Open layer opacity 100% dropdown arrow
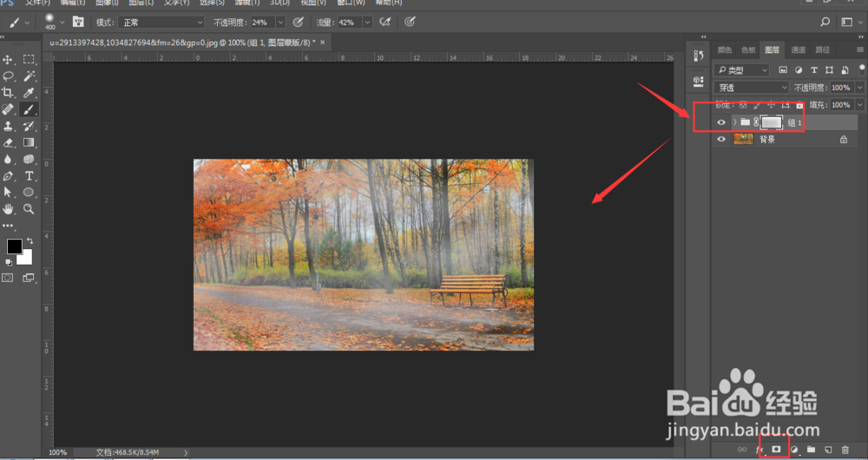Image resolution: width=868 pixels, height=460 pixels. pyautogui.click(x=859, y=88)
